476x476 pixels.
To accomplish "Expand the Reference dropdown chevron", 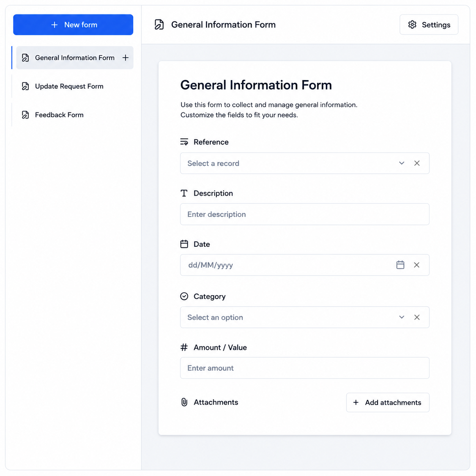I will [402, 163].
